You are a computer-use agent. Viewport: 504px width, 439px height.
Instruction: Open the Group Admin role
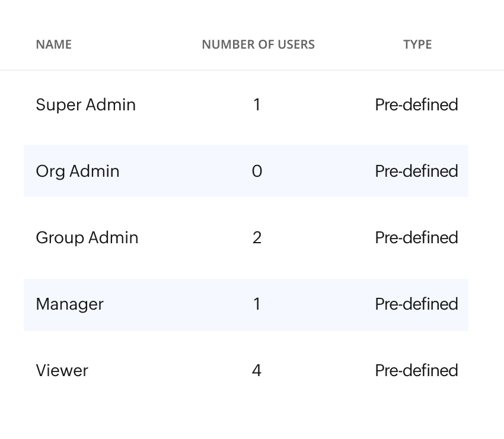point(87,238)
